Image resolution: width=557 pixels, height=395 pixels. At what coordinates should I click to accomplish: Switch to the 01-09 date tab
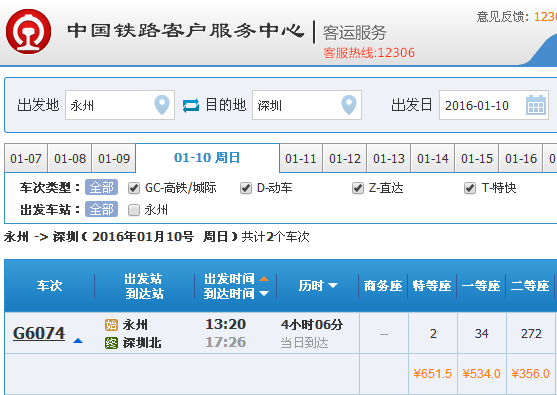pyautogui.click(x=114, y=158)
